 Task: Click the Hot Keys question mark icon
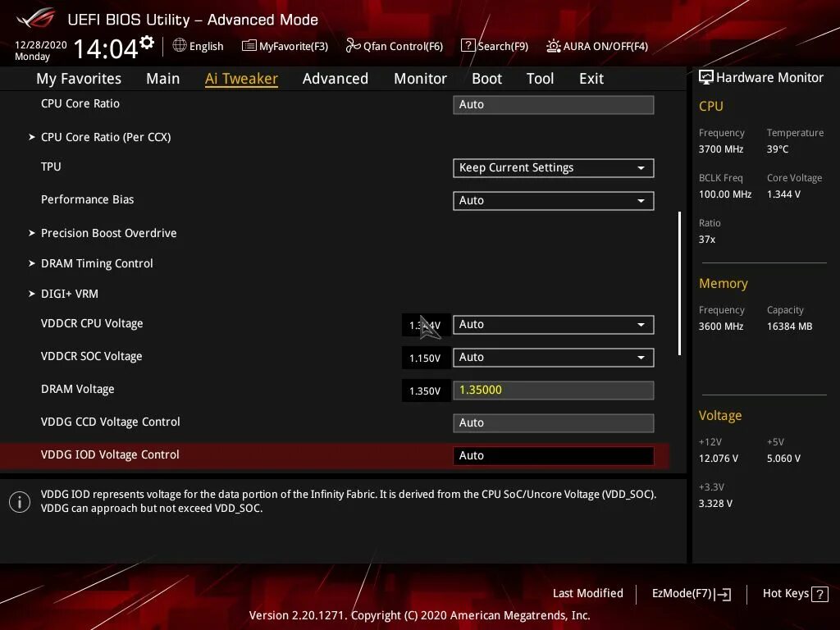coord(819,594)
